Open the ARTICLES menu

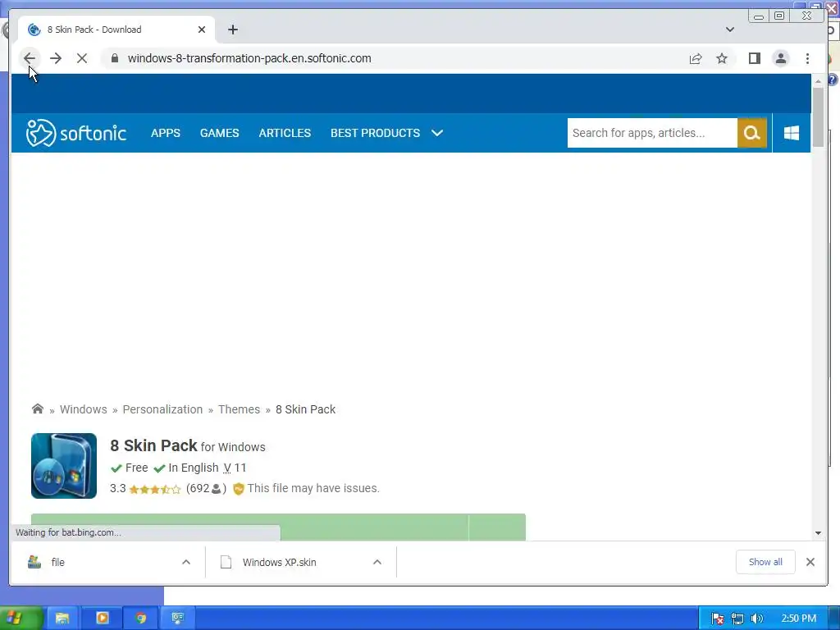click(x=285, y=133)
